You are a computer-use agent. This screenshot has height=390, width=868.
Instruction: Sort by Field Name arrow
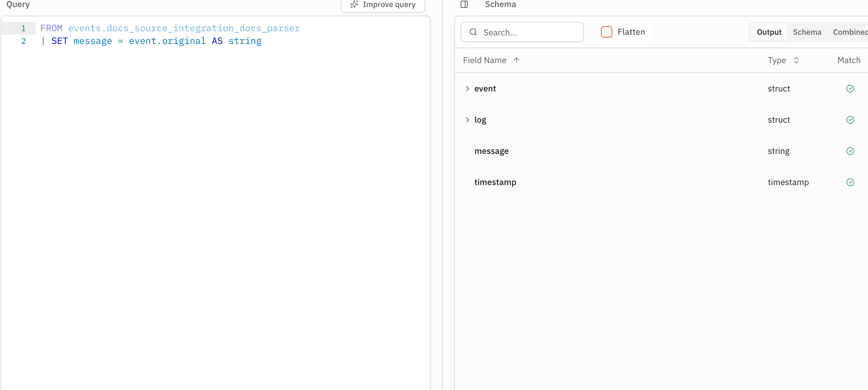pos(517,60)
